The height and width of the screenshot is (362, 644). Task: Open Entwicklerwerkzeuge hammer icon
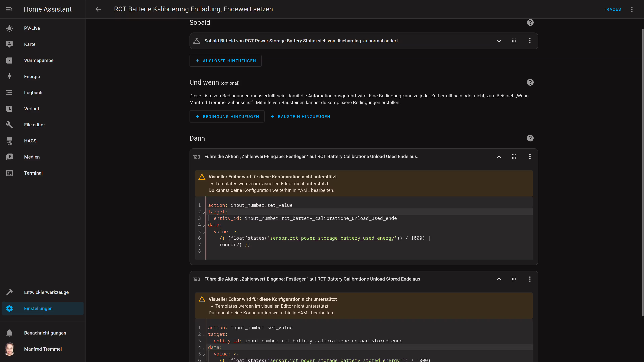coord(10,292)
